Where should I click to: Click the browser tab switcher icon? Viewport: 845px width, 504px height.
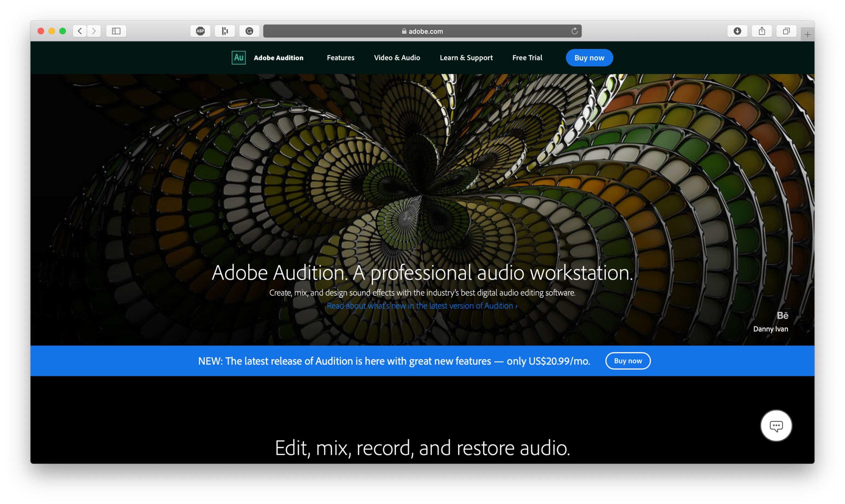tap(786, 31)
